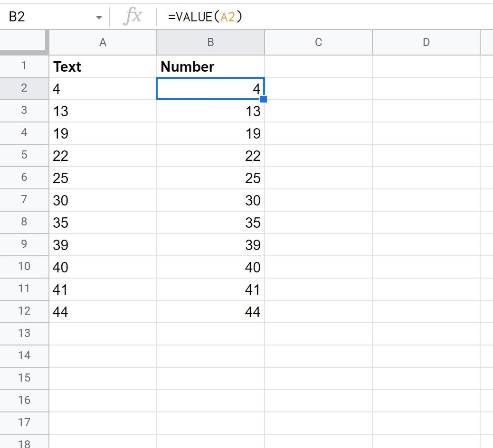The width and height of the screenshot is (493, 448).
Task: Click the Number header cell
Action: [210, 66]
